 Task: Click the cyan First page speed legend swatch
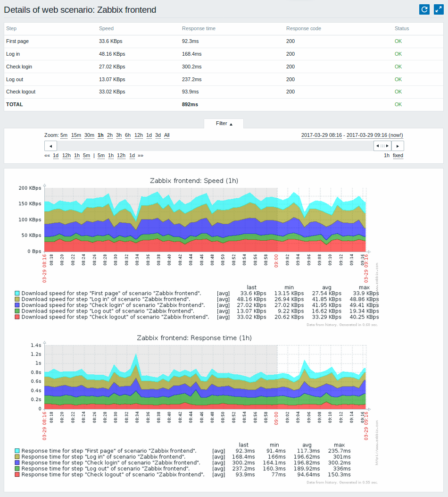[17, 294]
